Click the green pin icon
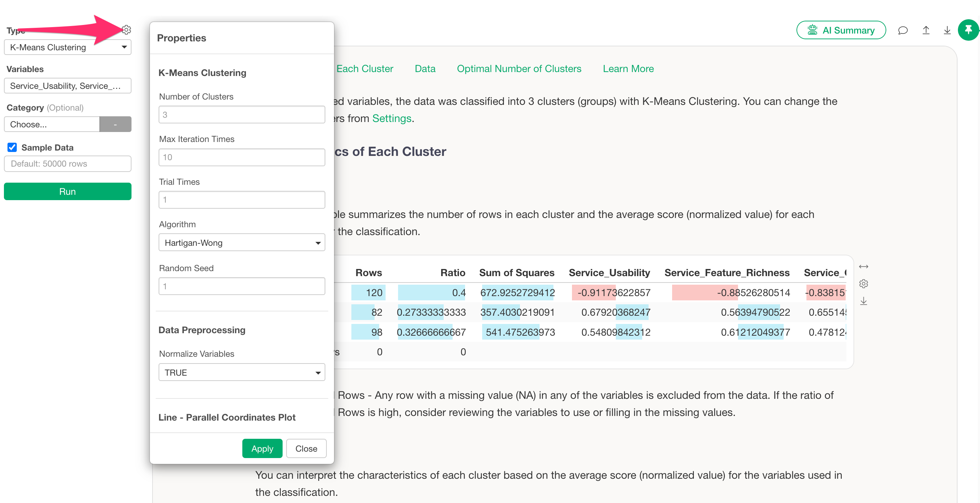The width and height of the screenshot is (980, 503). (968, 30)
